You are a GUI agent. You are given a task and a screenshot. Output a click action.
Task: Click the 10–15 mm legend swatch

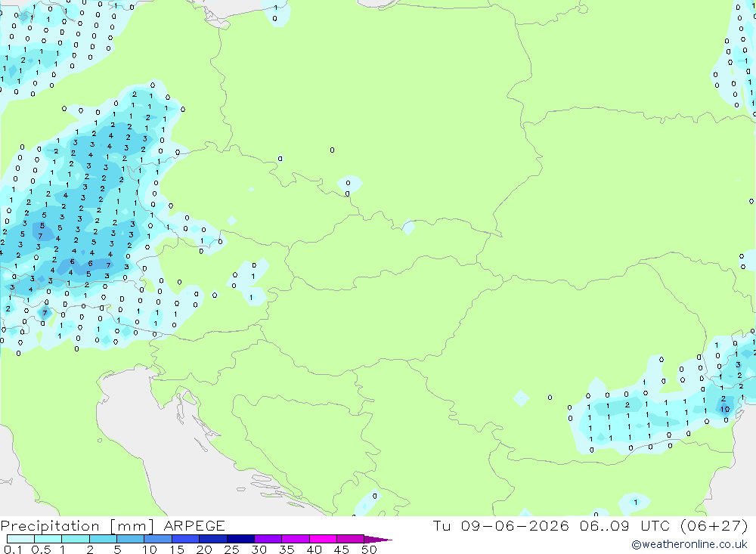tap(158, 539)
